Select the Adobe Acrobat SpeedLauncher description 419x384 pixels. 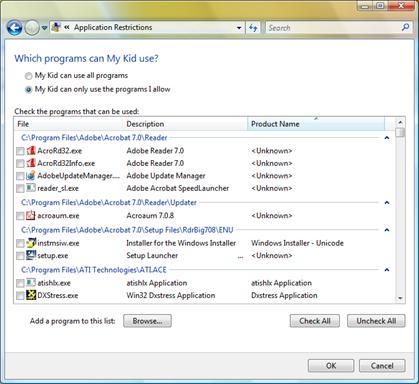coord(178,188)
